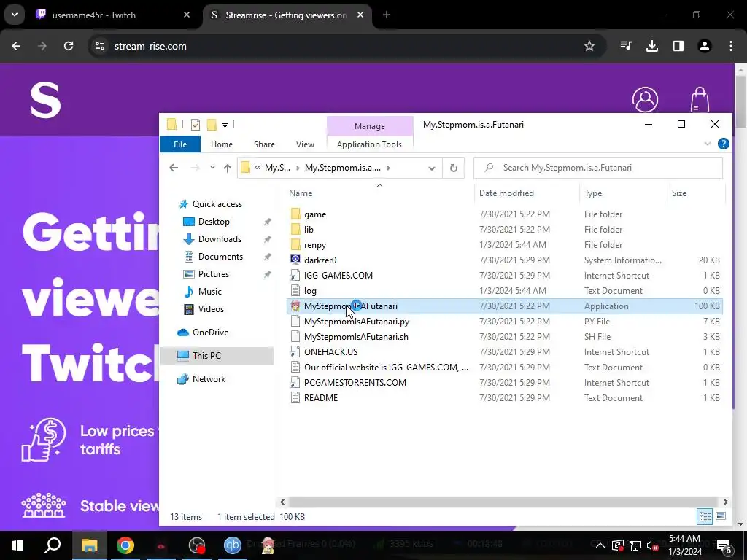Open the Explorer File tab

coord(180,144)
